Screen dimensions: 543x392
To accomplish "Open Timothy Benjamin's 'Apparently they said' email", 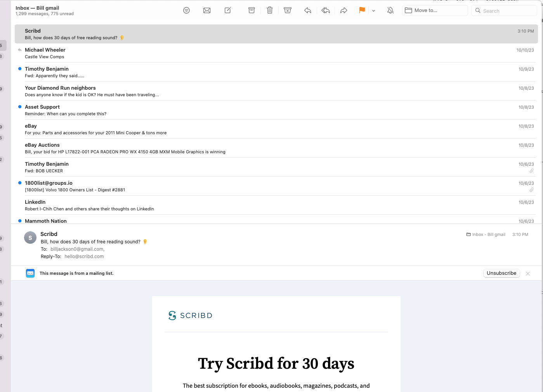I will coord(276,72).
